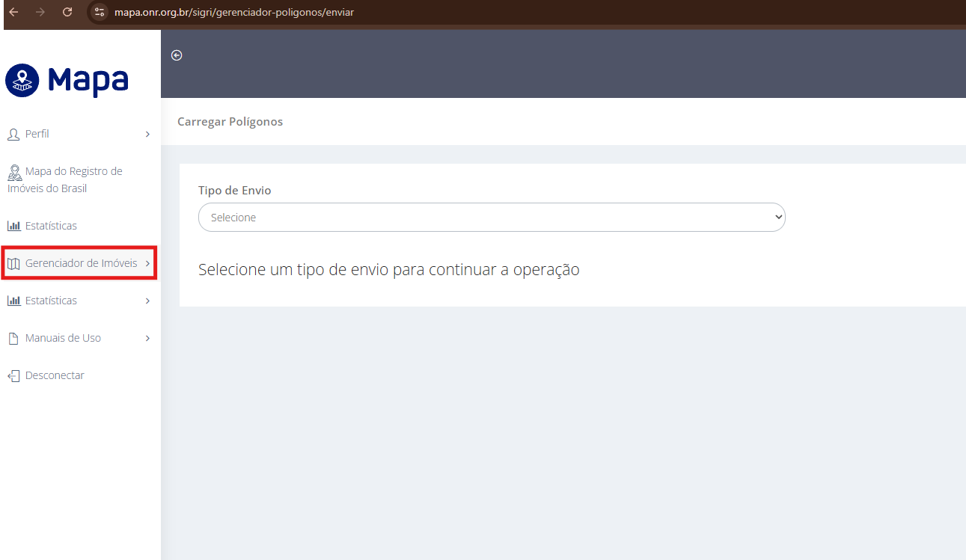This screenshot has width=966, height=560.
Task: Click the URL address bar text
Action: 234,13
